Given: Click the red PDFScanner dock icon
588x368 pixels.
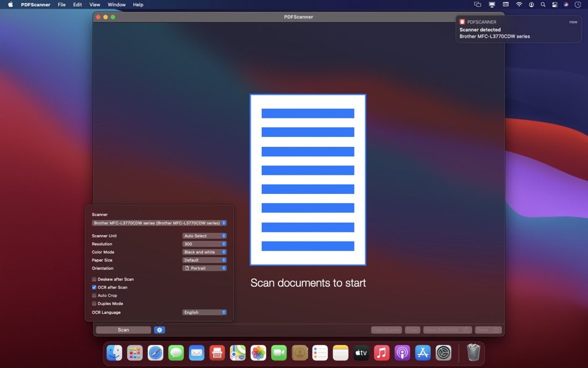Looking at the screenshot, I should (217, 353).
